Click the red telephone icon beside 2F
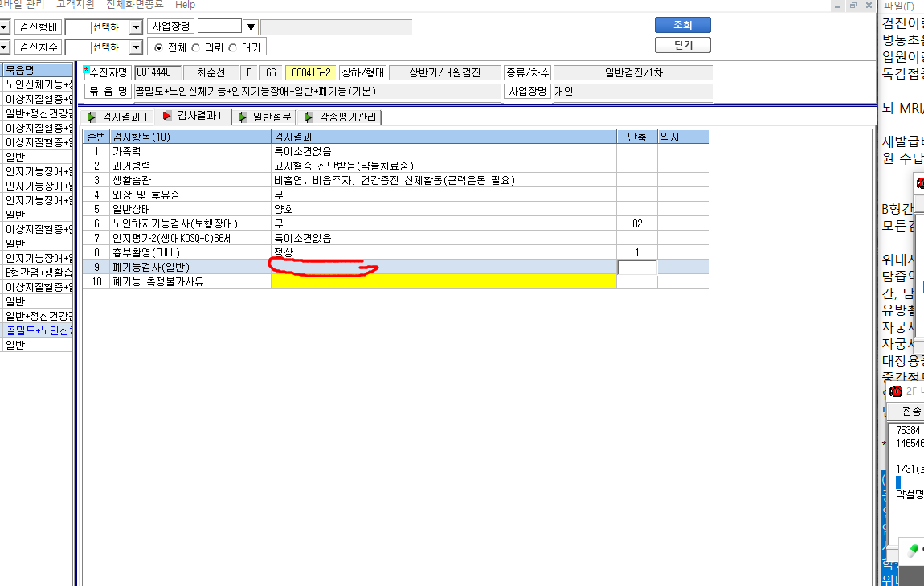The height and width of the screenshot is (586, 924). point(897,391)
